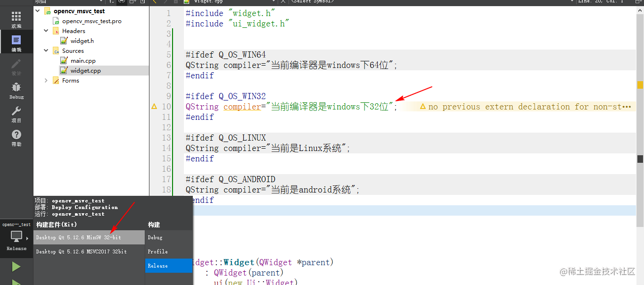This screenshot has width=644, height=285.
Task: Click the Deploy Configuration label
Action: [x=85, y=207]
